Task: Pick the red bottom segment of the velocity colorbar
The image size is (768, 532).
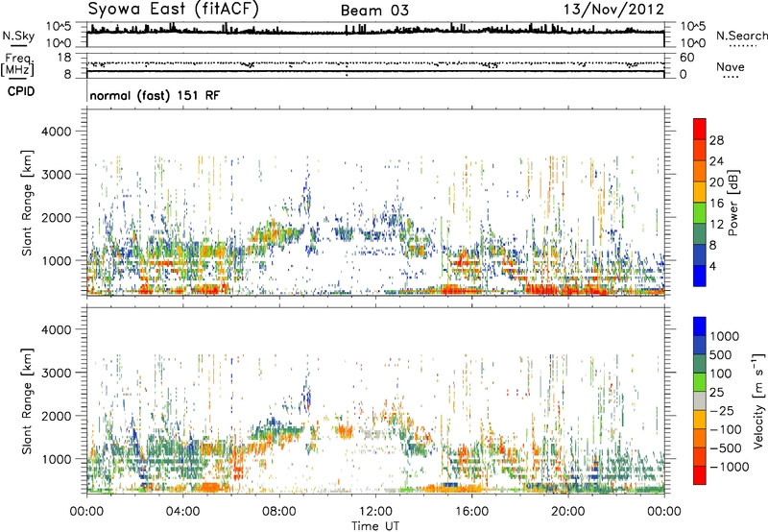Action: point(700,475)
